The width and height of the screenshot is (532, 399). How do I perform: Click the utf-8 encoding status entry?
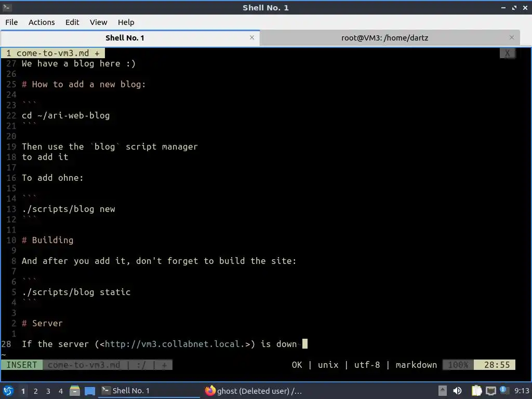tap(367, 365)
